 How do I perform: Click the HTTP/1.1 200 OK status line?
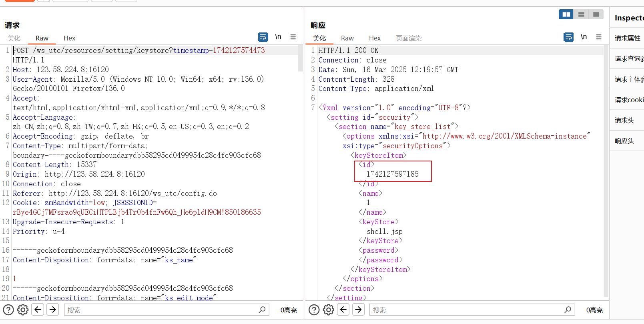pos(348,50)
